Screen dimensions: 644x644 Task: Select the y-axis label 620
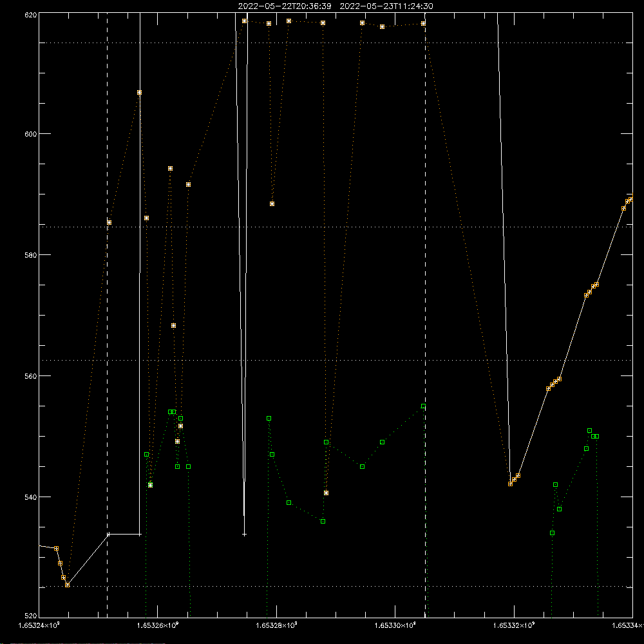pos(31,15)
